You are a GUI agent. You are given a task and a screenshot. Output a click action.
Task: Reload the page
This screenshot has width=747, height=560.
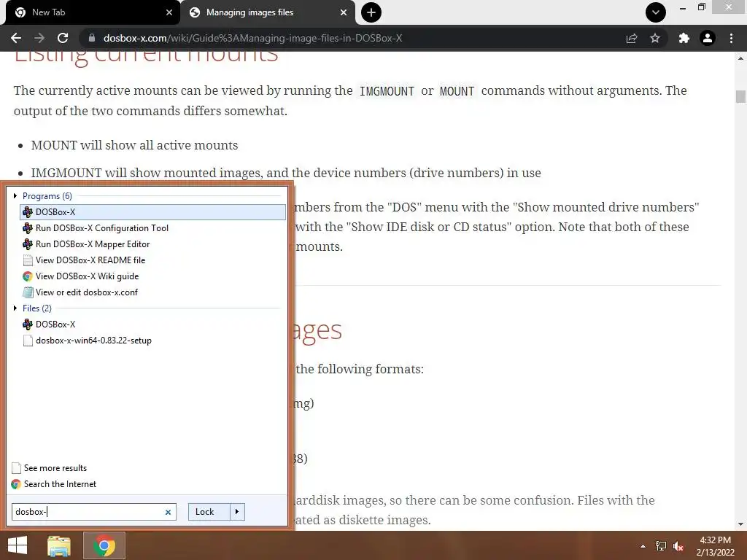tap(63, 38)
